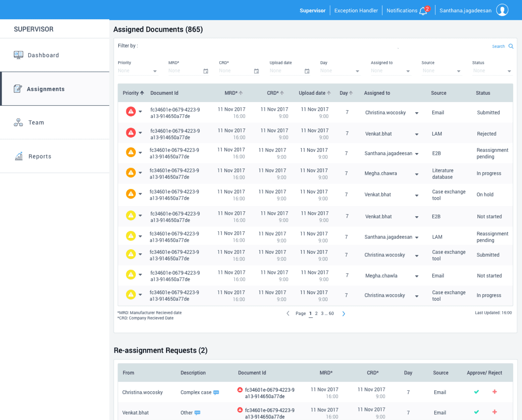Open the MRD filter calendar icon
Screen dimensions: 522x420
tap(206, 71)
